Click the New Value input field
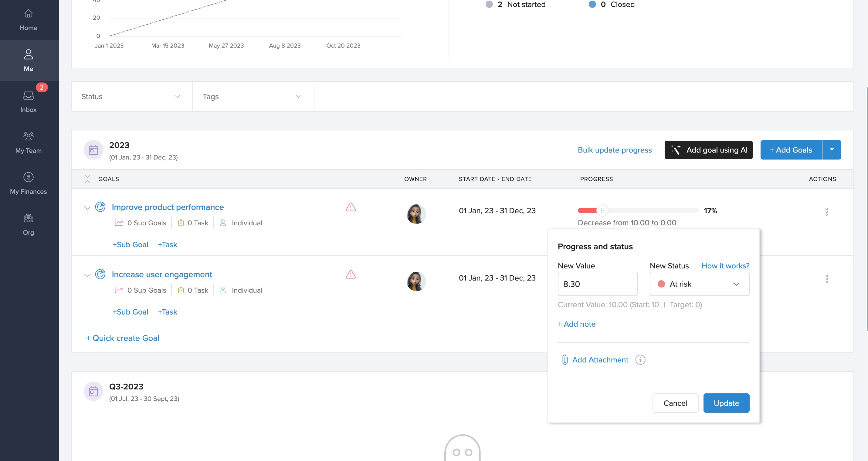This screenshot has width=868, height=461. [597, 284]
